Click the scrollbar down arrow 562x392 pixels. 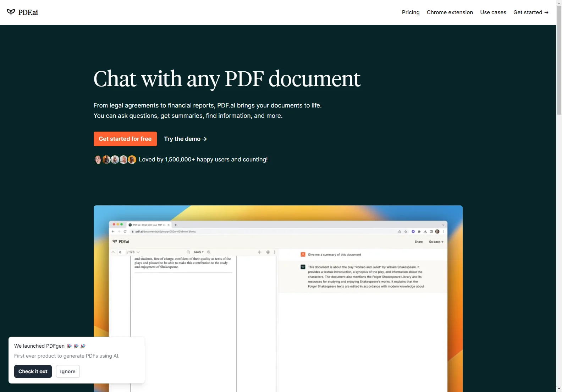coord(559,389)
